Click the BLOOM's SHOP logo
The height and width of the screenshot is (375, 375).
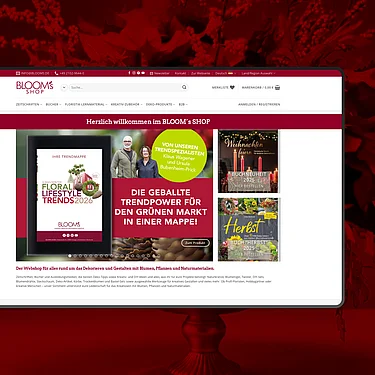[x=35, y=87]
